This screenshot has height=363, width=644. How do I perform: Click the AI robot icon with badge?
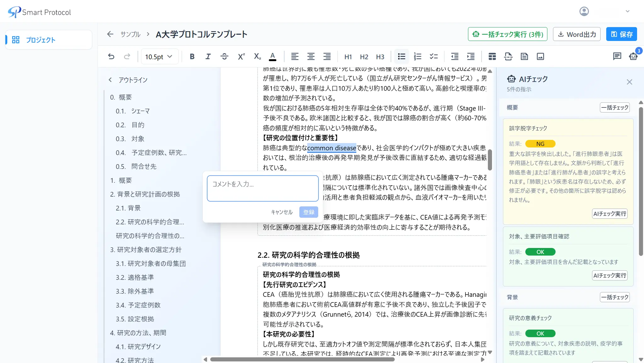(633, 56)
